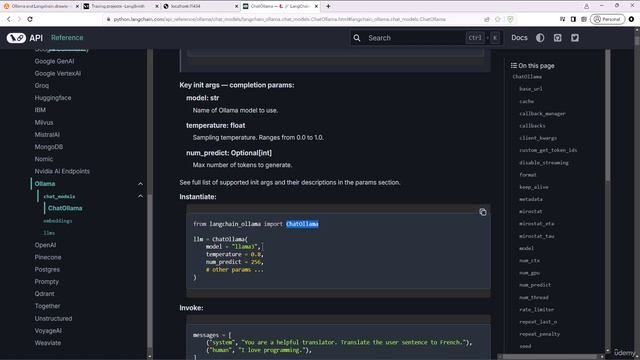Jump to mirostat_eta in On this page
Screen dimensions: 640x360
536,224
